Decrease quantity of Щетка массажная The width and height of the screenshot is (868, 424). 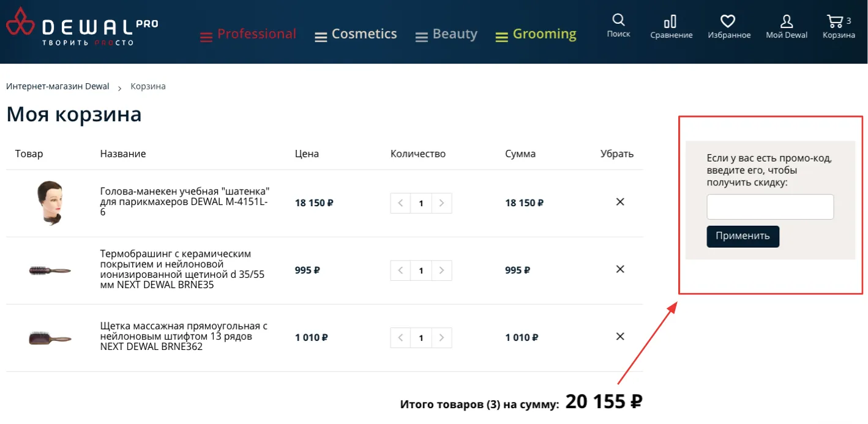(x=400, y=338)
